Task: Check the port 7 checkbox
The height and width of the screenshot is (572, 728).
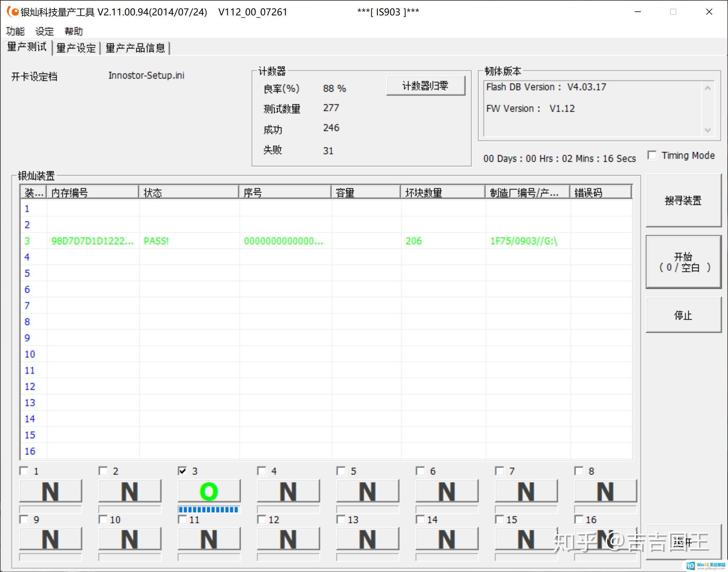Action: click(x=500, y=471)
